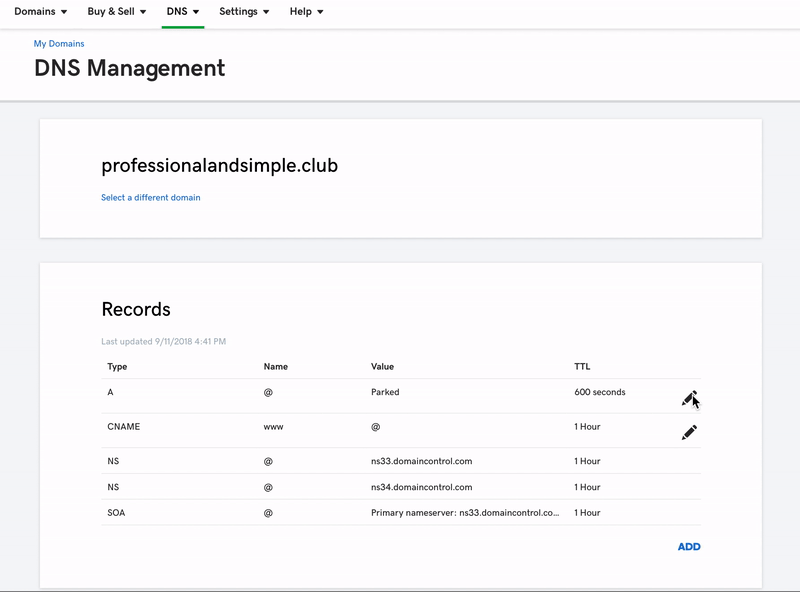The image size is (800, 592).
Task: Expand the Buy & Sell menu
Action: (x=117, y=11)
